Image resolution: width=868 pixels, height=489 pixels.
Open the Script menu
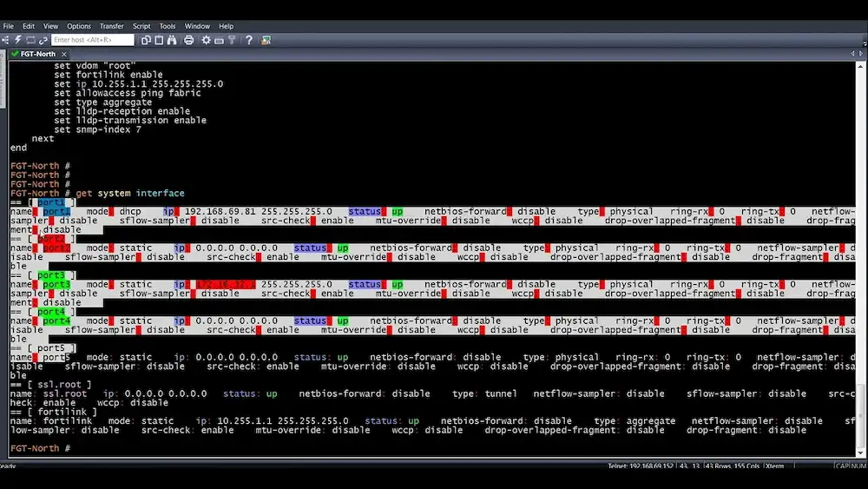141,26
